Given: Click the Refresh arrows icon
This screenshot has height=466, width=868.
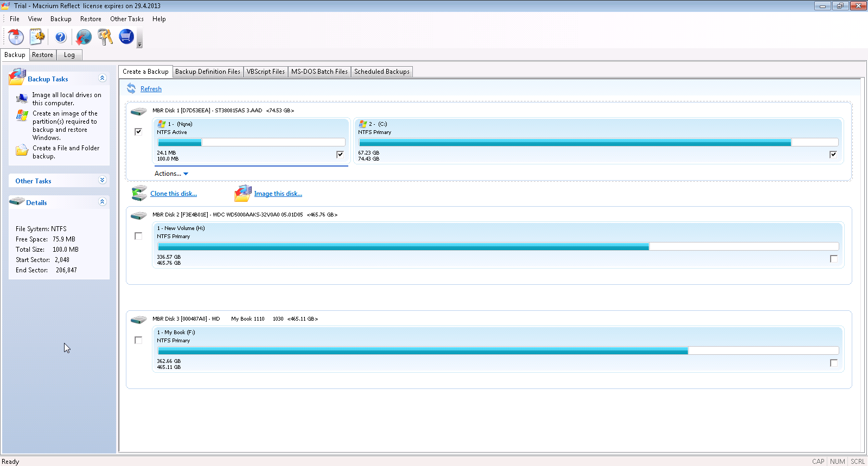Looking at the screenshot, I should click(131, 88).
